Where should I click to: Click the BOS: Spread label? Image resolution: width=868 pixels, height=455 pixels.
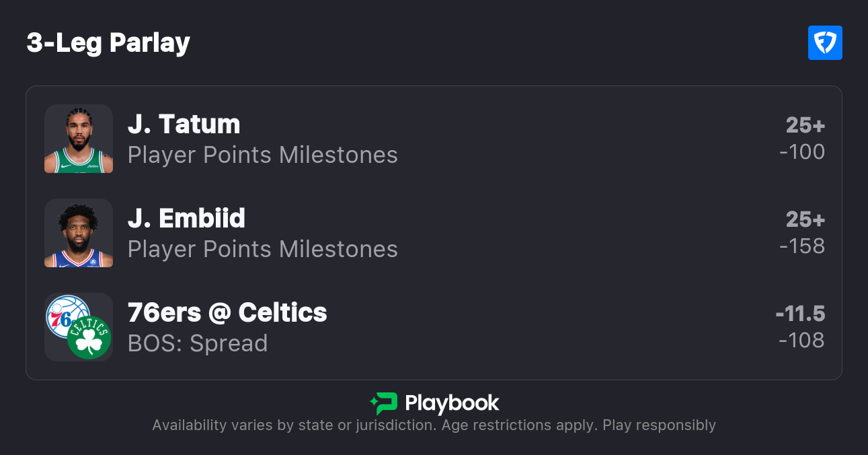click(198, 344)
